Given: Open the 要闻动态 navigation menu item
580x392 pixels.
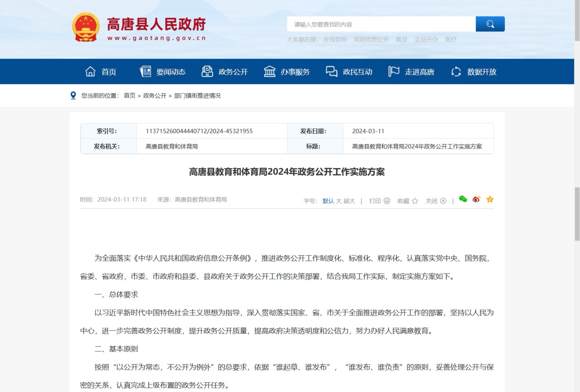Looking at the screenshot, I should click(x=171, y=72).
